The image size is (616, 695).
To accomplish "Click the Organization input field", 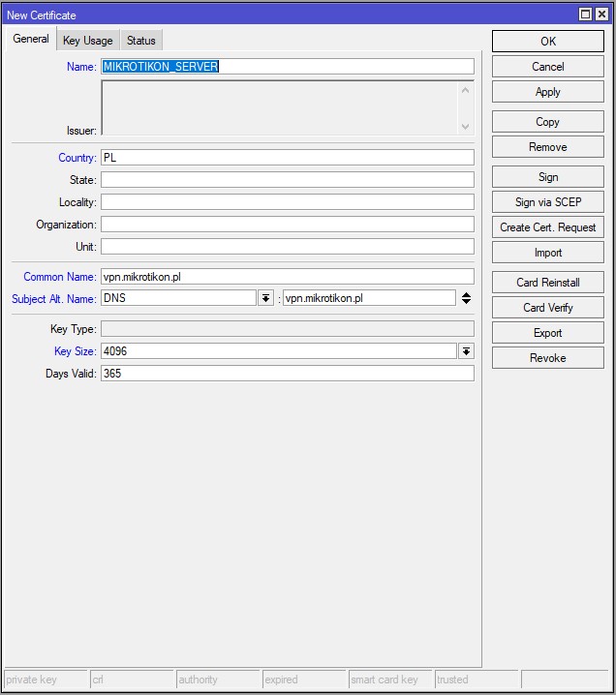I will tap(288, 225).
